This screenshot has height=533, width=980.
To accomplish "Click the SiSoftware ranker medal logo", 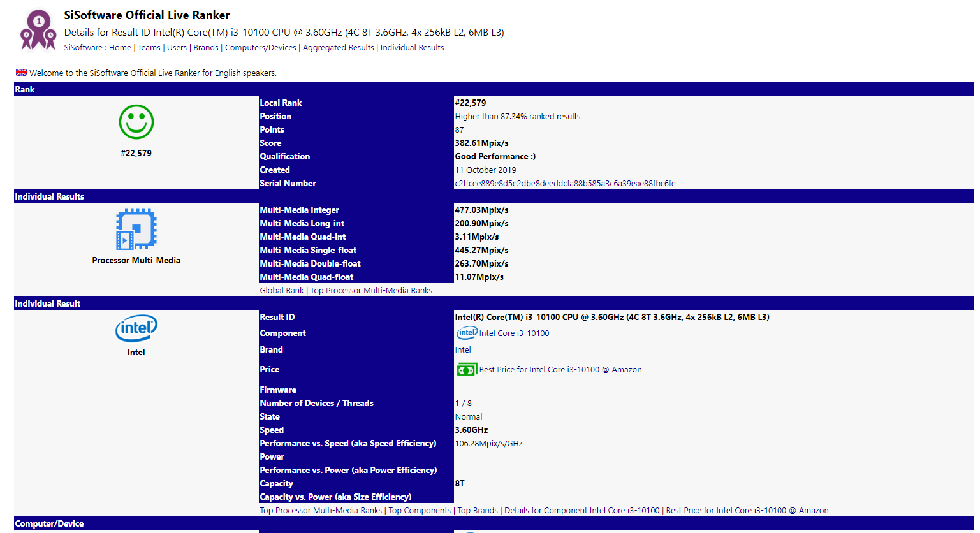I will (x=38, y=30).
